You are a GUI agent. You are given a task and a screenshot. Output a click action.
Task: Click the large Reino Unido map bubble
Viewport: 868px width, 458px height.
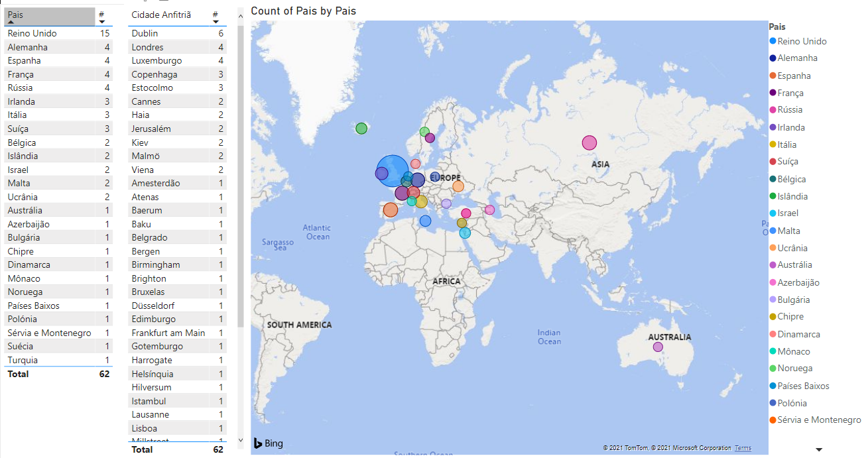(393, 172)
